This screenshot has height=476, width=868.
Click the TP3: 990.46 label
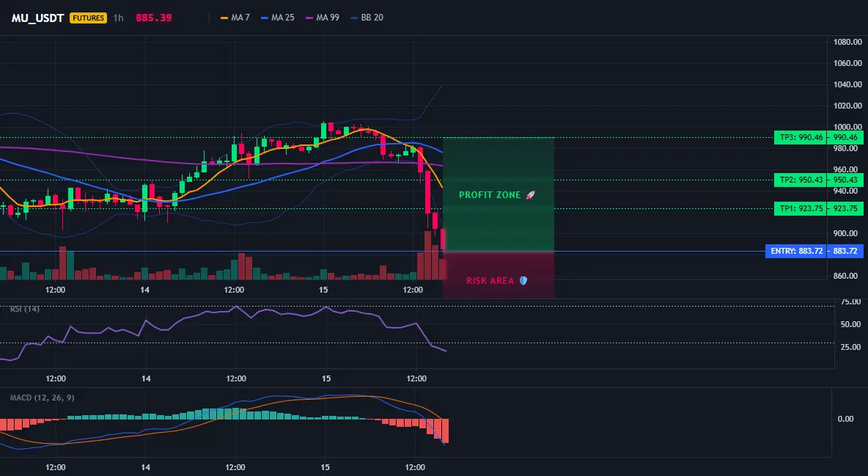click(800, 137)
